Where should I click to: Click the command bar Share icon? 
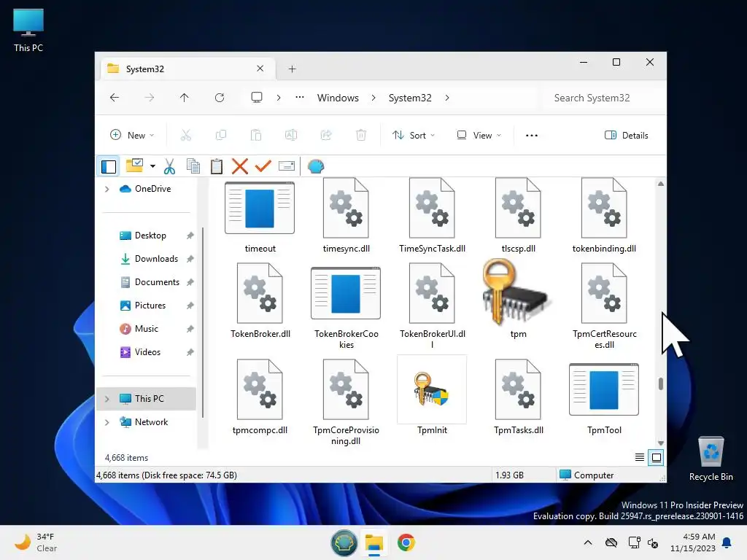326,135
